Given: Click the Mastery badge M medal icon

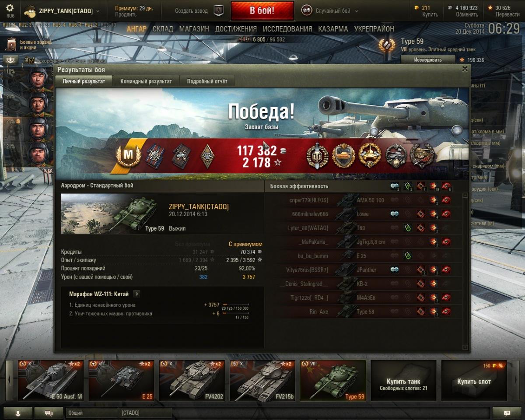Looking at the screenshot, I should [128, 156].
